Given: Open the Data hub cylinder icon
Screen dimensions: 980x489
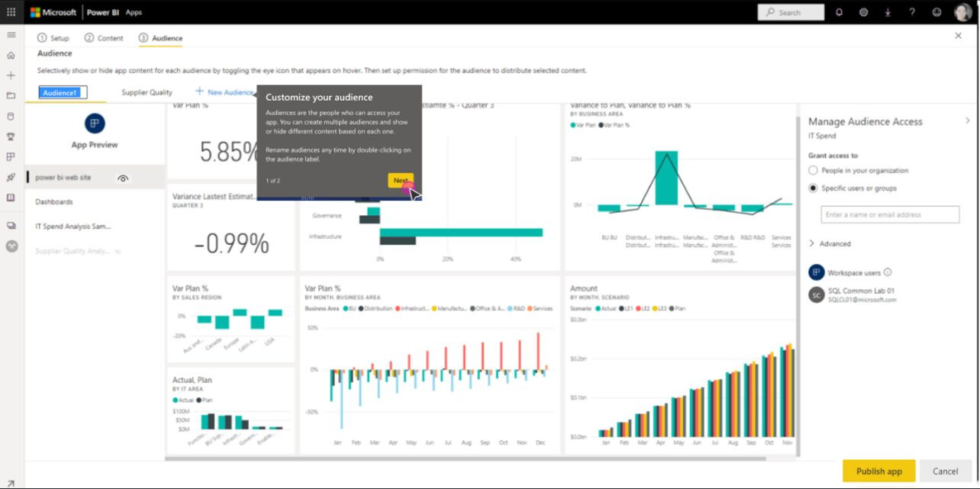Looking at the screenshot, I should click(x=11, y=117).
